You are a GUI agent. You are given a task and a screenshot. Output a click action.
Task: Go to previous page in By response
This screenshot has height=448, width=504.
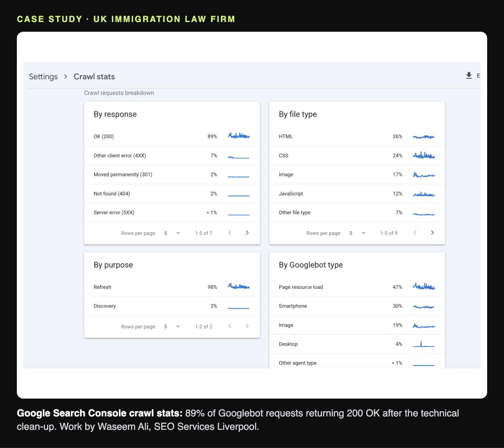click(230, 233)
